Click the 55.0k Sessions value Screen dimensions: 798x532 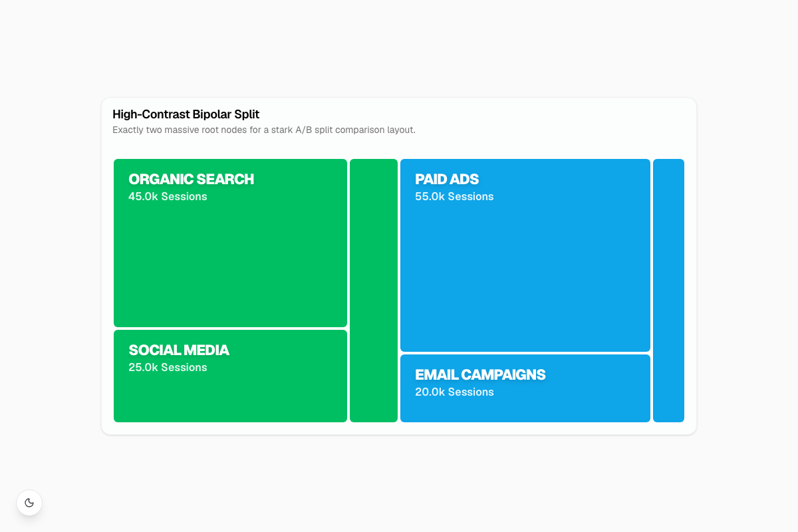coord(454,197)
